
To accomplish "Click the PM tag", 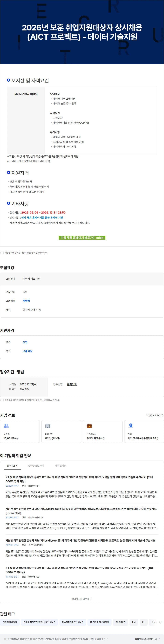I will tap(134, 622).
